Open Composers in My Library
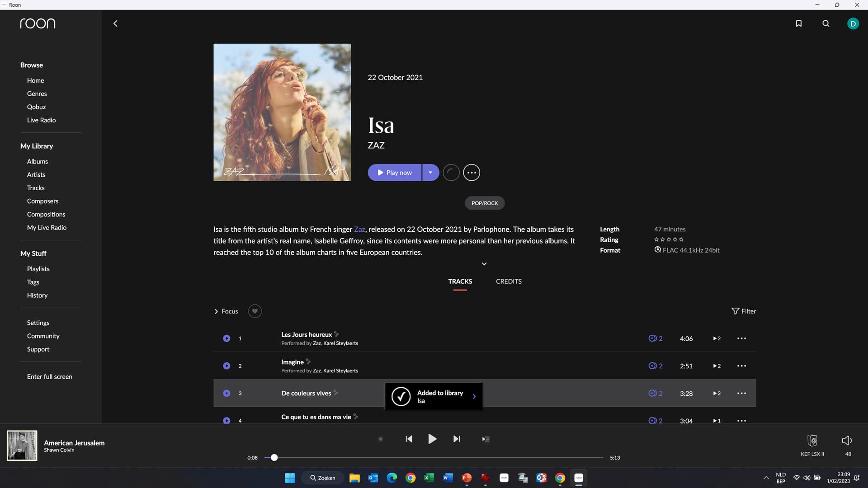 (x=42, y=201)
